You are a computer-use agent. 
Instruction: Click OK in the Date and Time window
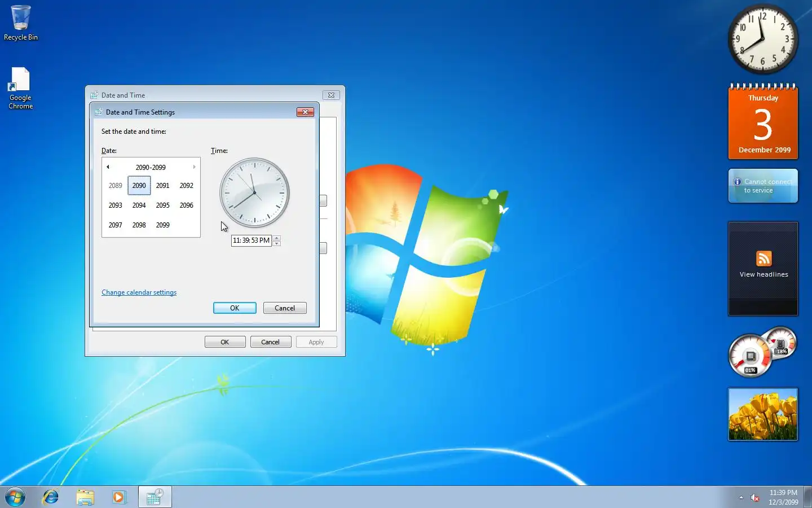coord(225,342)
